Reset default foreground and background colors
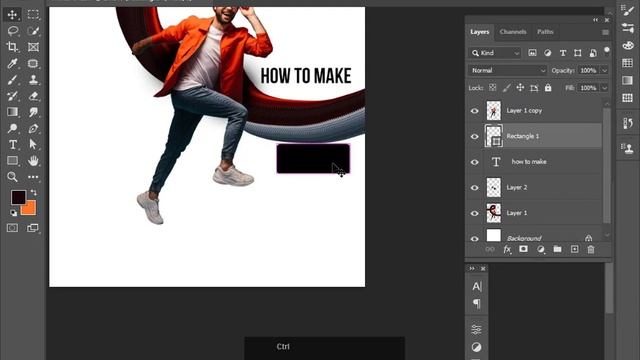This screenshot has width=640, height=360. (x=13, y=213)
